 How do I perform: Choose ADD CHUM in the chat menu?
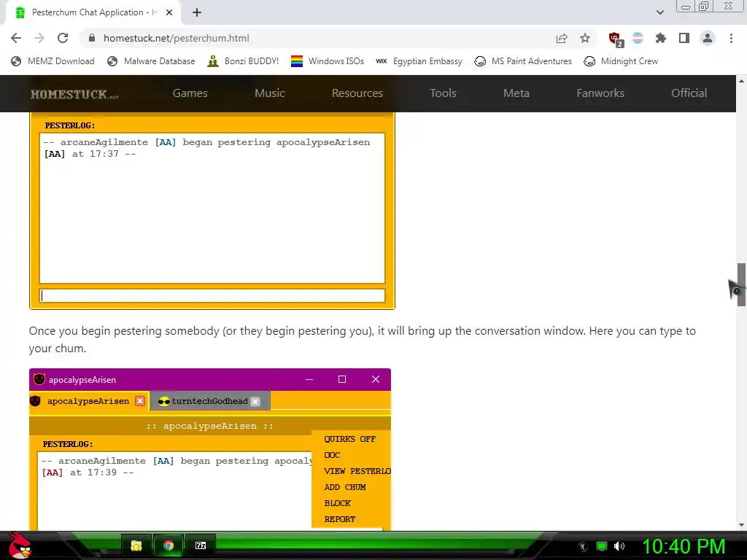(x=345, y=487)
